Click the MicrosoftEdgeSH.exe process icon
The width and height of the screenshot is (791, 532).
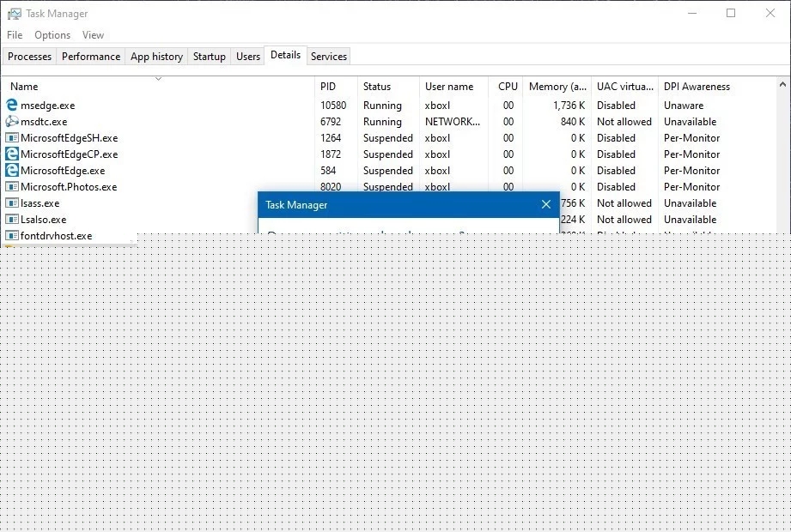pyautogui.click(x=12, y=137)
